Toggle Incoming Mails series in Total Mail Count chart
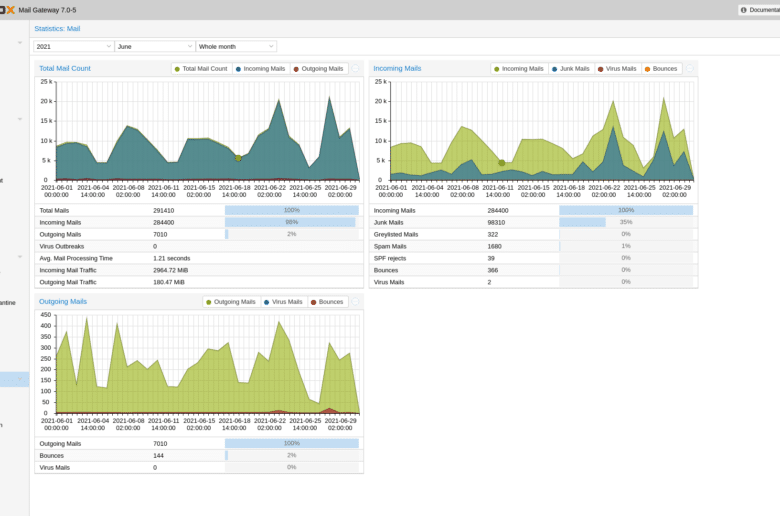 [260, 69]
